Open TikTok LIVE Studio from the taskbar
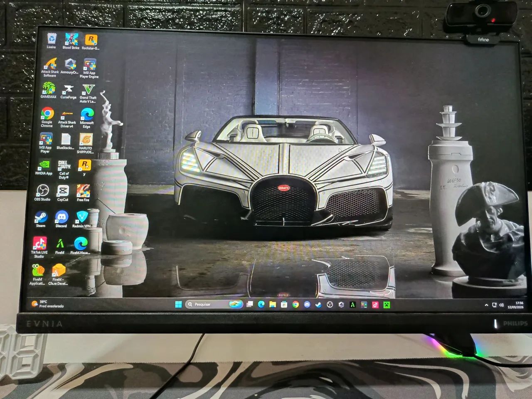The height and width of the screenshot is (399, 532). (375, 305)
